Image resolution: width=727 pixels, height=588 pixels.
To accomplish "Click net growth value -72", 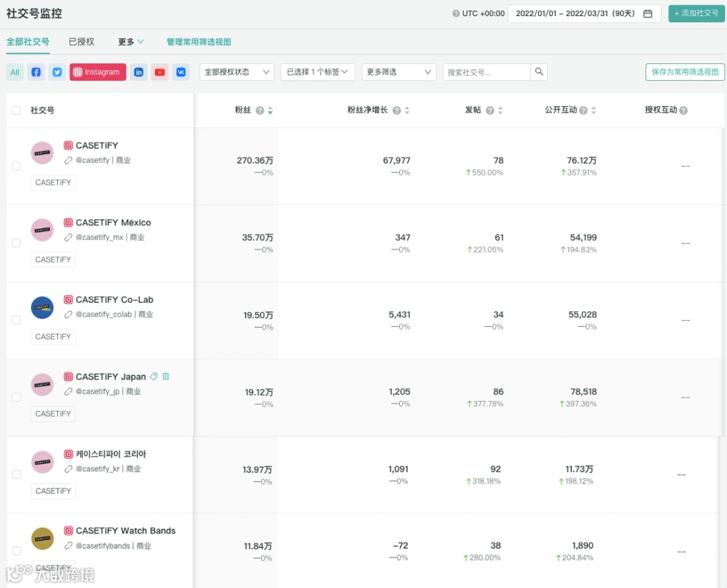I will (x=401, y=546).
